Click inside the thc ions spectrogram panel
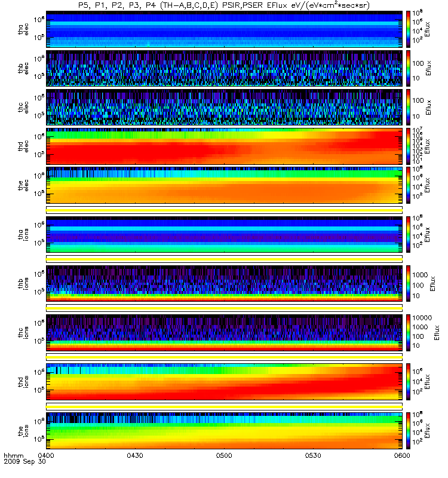448x478 pixels. point(225,333)
